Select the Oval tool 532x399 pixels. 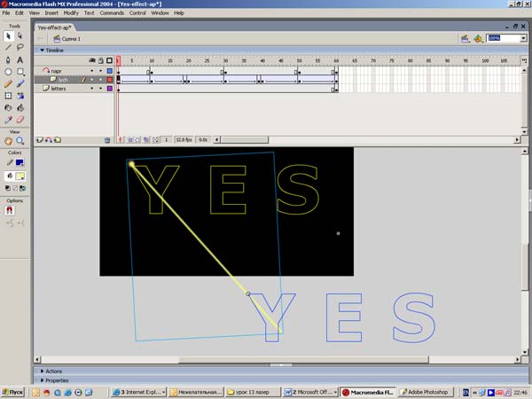(x=8, y=72)
